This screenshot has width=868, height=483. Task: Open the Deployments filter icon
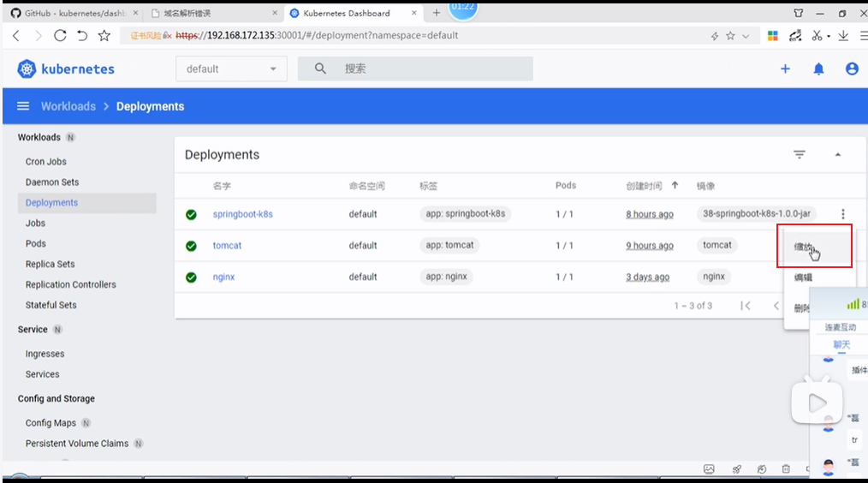800,154
